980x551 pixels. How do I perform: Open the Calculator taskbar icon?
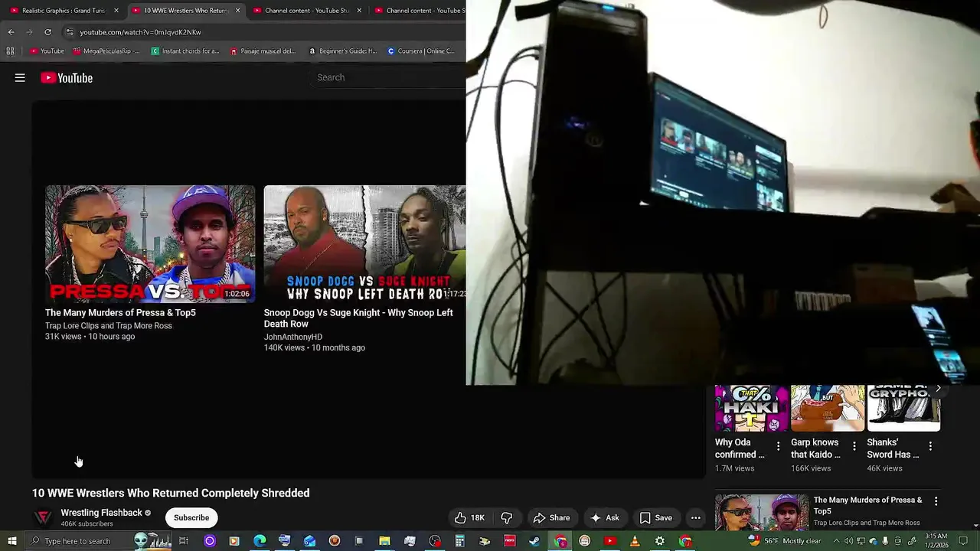(459, 541)
